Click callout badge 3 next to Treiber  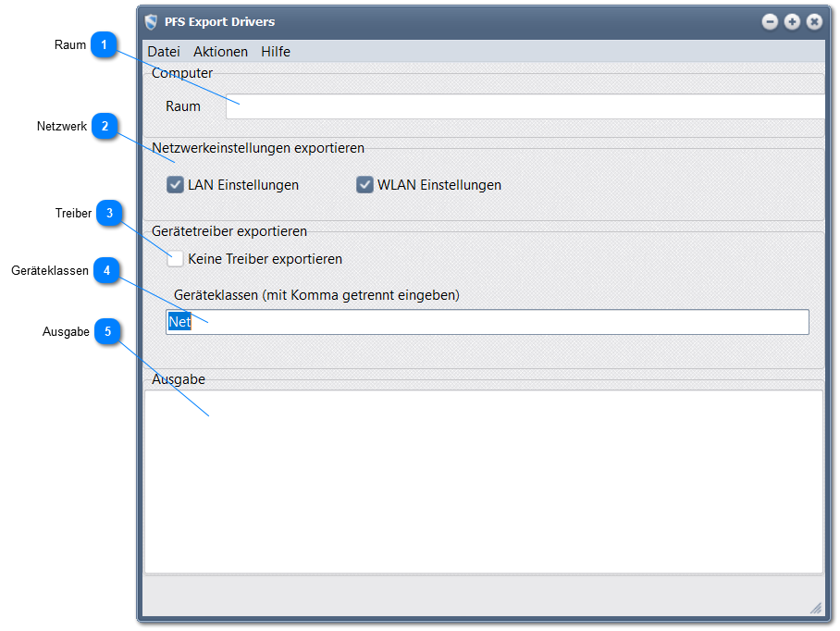coord(110,214)
